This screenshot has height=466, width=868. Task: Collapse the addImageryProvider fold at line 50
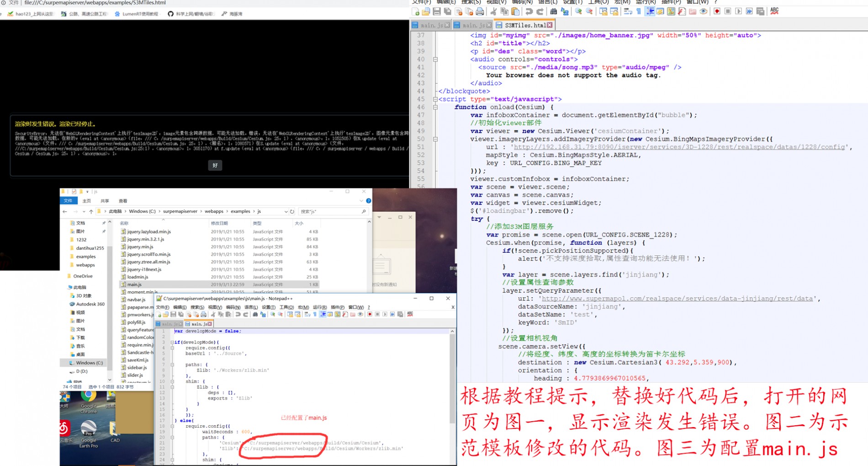click(435, 139)
